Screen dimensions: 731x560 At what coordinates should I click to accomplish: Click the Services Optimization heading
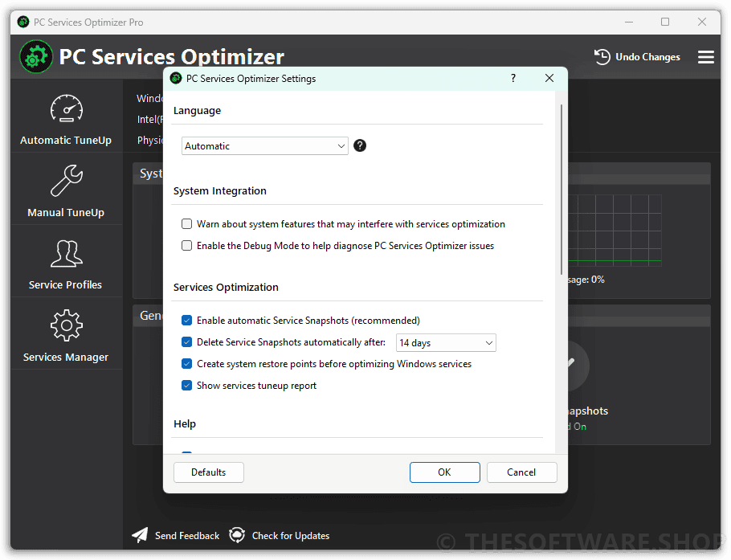pyautogui.click(x=226, y=287)
